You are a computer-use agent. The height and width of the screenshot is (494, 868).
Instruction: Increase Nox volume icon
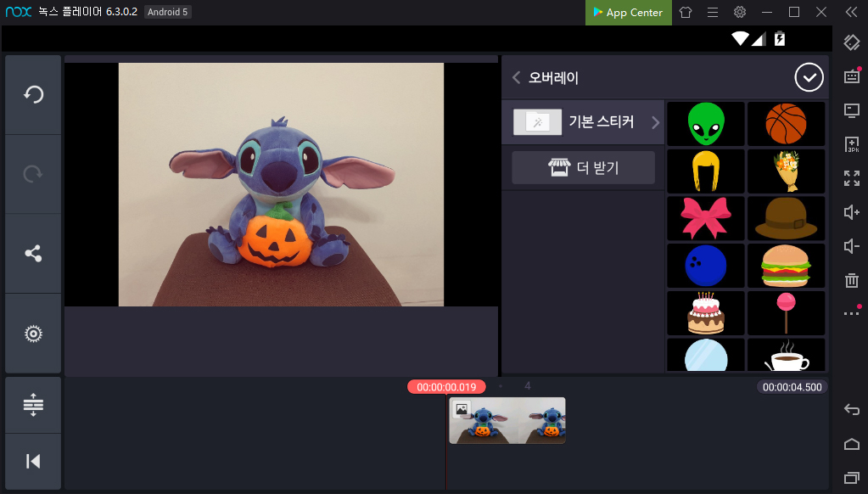click(851, 212)
